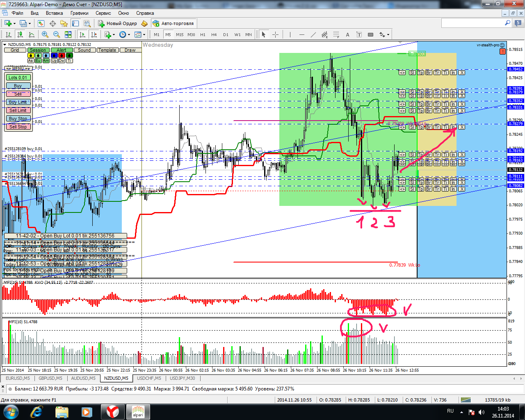Image resolution: width=525 pixels, height=420 pixels.
Task: Open the Navigator favorites icon
Action: point(64,23)
